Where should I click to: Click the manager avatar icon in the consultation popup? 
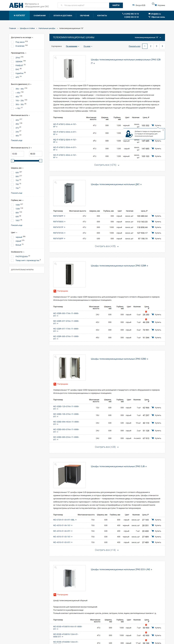point(129,134)
